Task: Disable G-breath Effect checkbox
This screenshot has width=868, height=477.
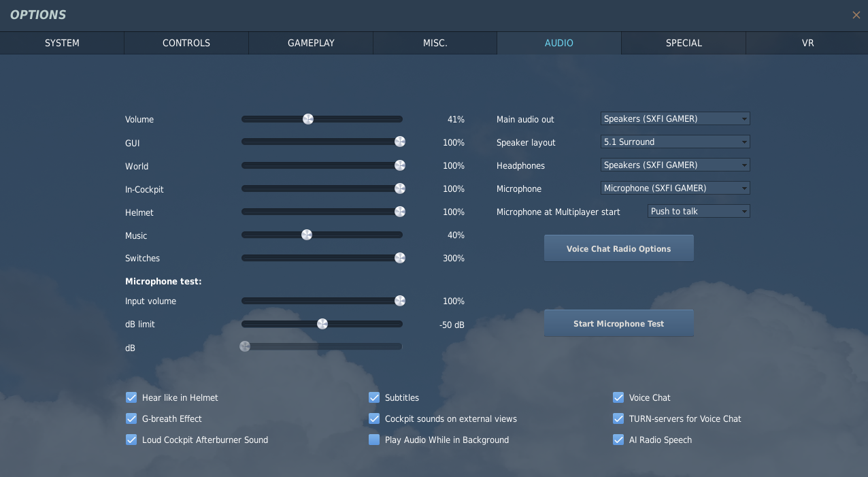Action: point(131,418)
